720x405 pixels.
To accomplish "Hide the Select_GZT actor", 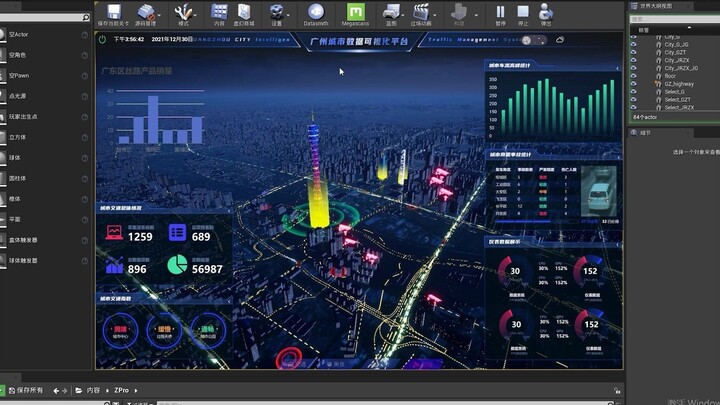I will [x=634, y=99].
